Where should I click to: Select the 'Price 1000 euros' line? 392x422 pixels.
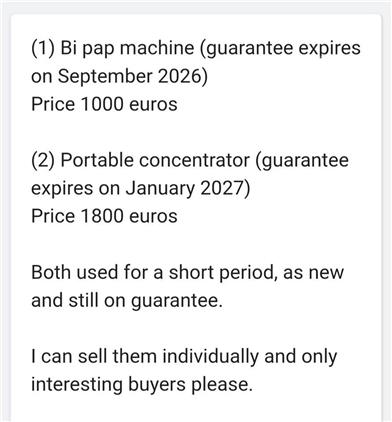point(104,104)
